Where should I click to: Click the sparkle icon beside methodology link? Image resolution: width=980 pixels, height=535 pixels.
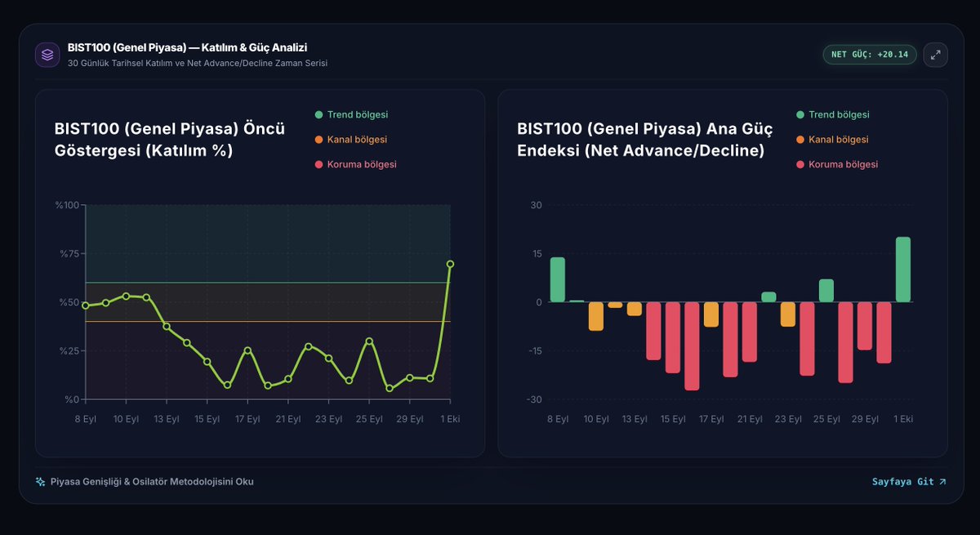(x=40, y=482)
